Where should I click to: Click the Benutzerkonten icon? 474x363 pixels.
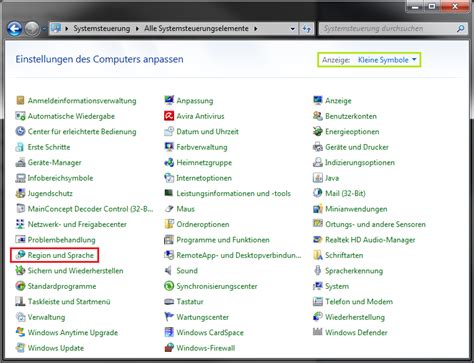click(318, 116)
